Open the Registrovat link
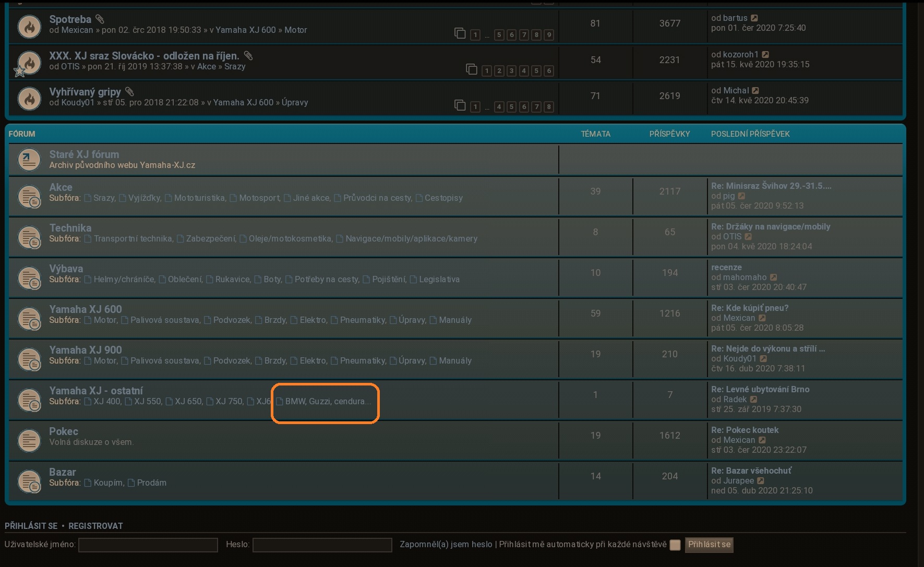 [95, 526]
